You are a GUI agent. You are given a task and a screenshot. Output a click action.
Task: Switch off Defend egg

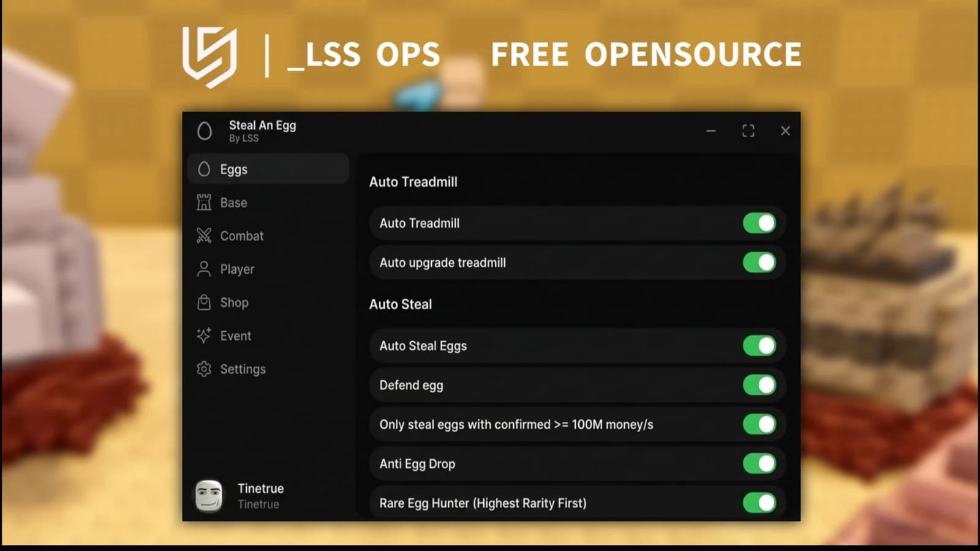pos(759,385)
